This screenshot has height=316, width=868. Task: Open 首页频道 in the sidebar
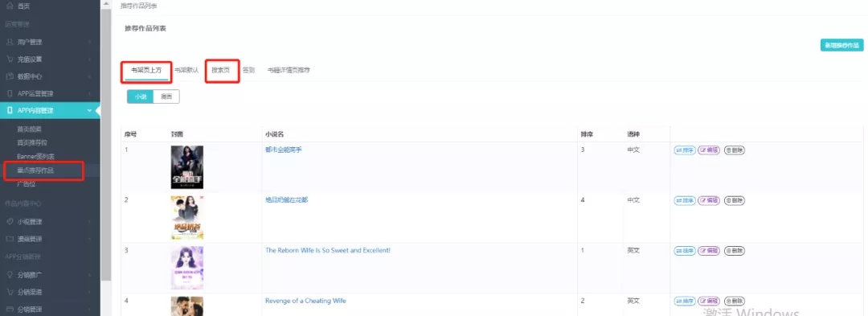30,129
